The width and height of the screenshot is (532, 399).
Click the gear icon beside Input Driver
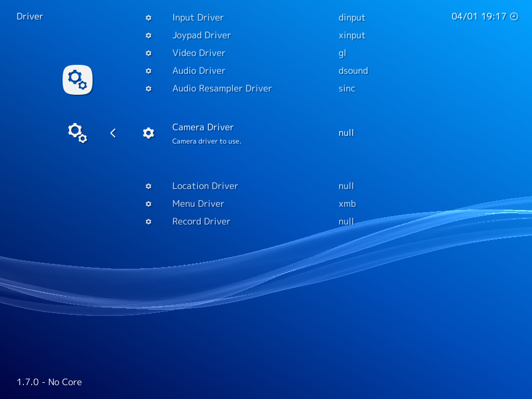click(x=148, y=17)
